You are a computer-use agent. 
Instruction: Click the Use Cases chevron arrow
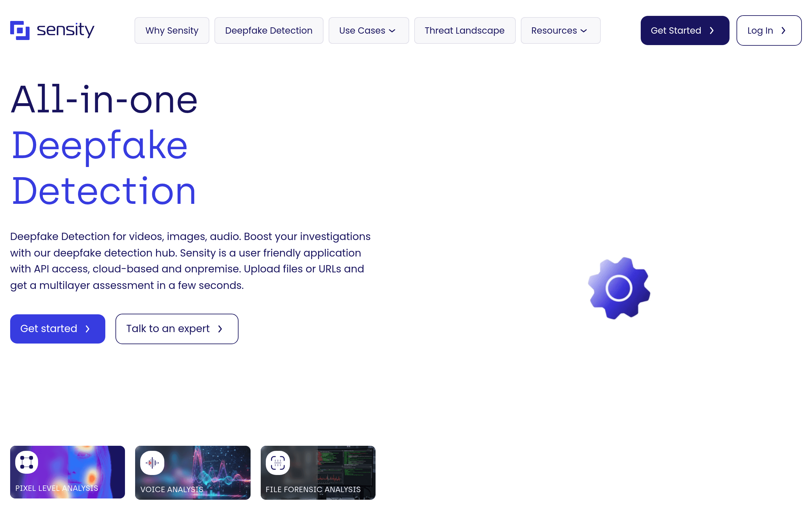[x=392, y=31]
